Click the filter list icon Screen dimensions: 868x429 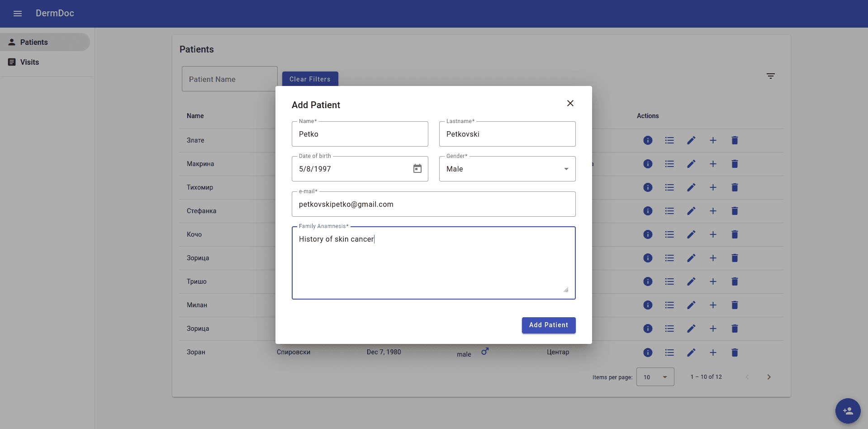click(770, 76)
